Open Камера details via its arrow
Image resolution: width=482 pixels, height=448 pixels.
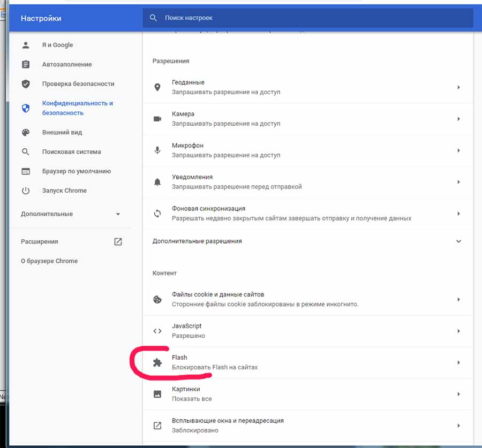458,119
